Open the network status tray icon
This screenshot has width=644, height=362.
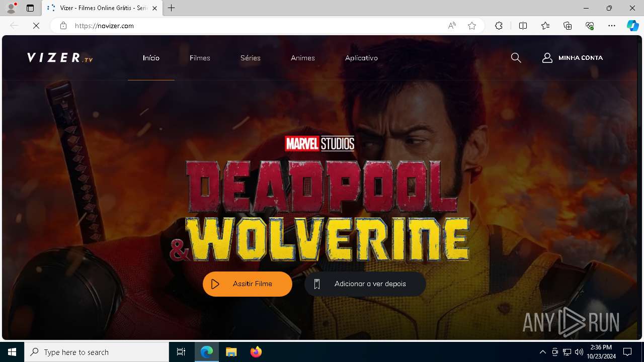(x=567, y=352)
